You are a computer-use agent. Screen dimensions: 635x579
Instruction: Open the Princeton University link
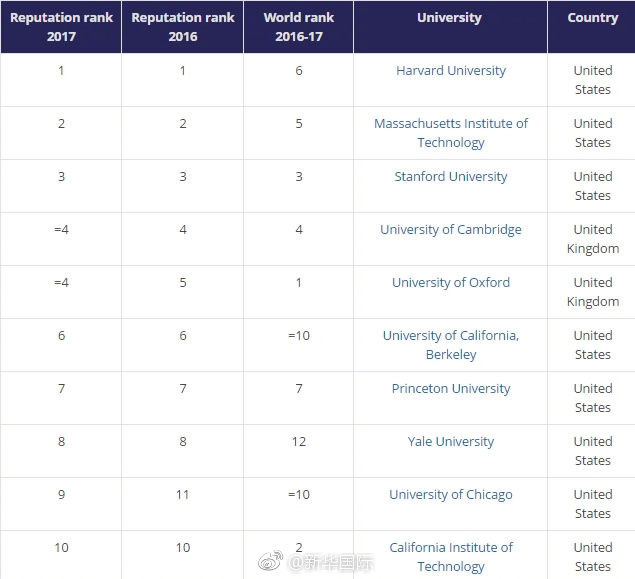tap(451, 389)
